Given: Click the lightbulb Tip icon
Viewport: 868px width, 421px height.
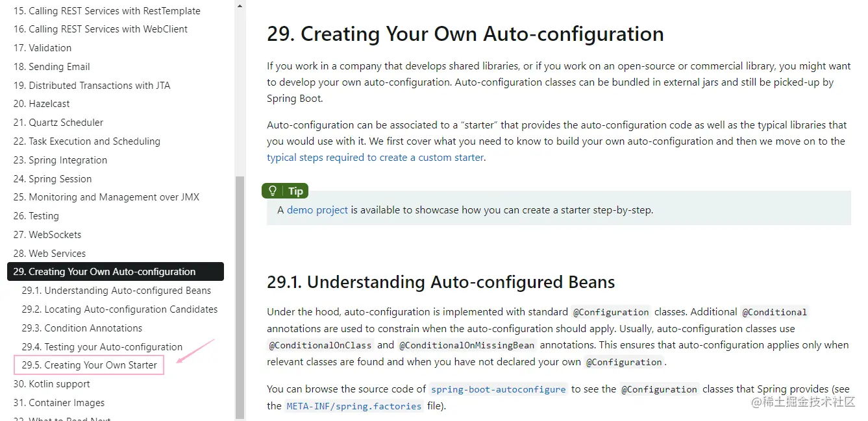Looking at the screenshot, I should pos(273,191).
